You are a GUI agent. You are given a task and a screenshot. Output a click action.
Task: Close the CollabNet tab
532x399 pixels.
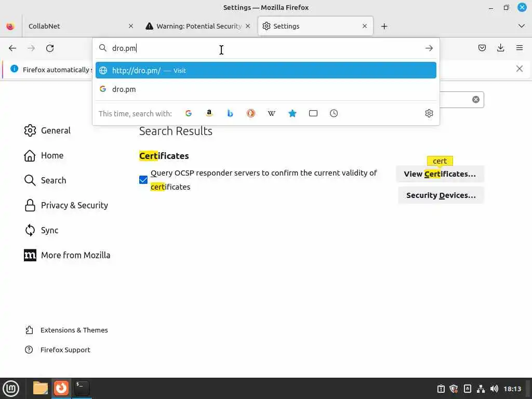pos(131,26)
